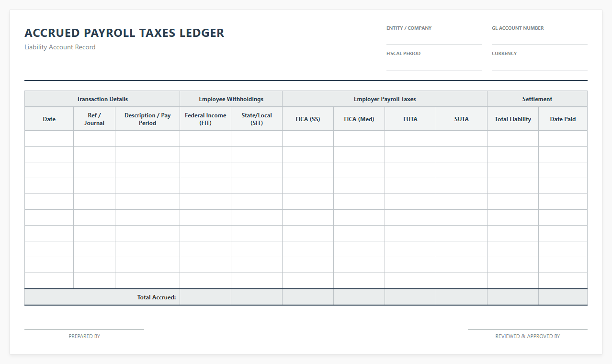The height and width of the screenshot is (364, 612).
Task: Click Total Accrued cell under Total Liability
Action: pyautogui.click(x=513, y=297)
